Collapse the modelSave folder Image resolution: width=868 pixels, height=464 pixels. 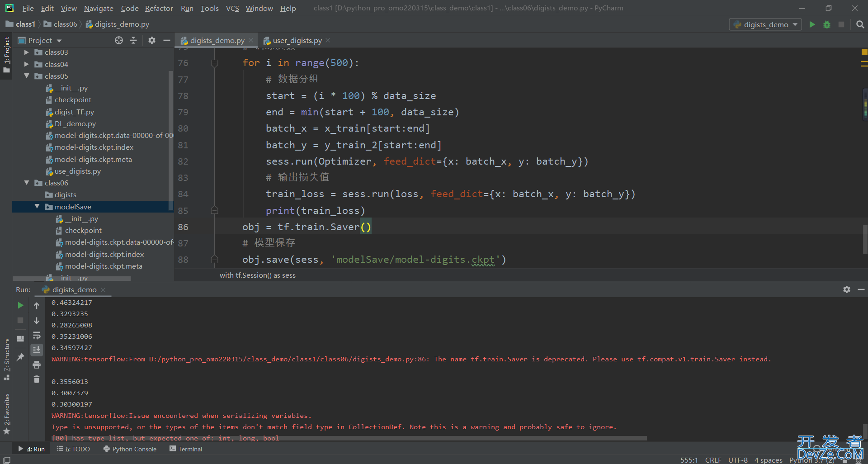[x=37, y=207]
